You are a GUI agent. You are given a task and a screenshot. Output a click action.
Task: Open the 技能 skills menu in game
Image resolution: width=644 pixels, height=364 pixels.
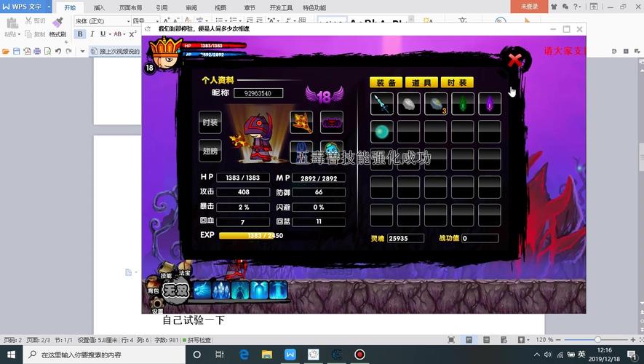pos(166,271)
